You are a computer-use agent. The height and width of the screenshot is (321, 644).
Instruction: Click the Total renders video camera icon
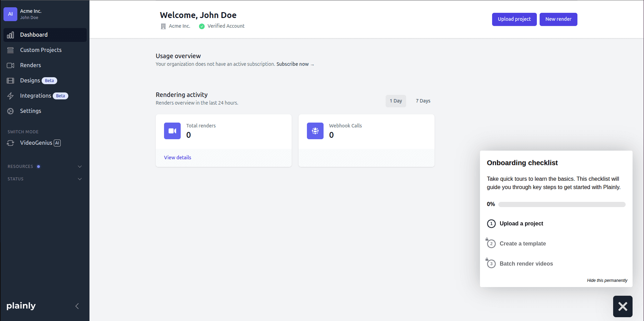click(172, 131)
